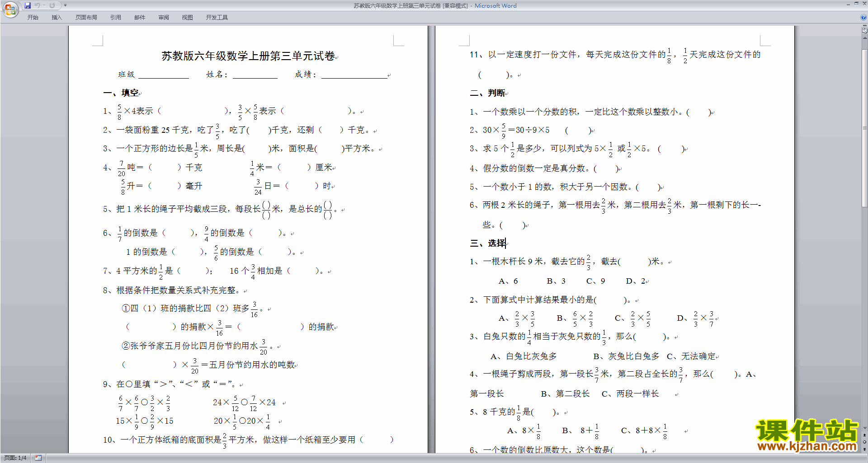The image size is (868, 463).
Task: Jump to the next page using the double down arrow
Action: tap(865, 449)
